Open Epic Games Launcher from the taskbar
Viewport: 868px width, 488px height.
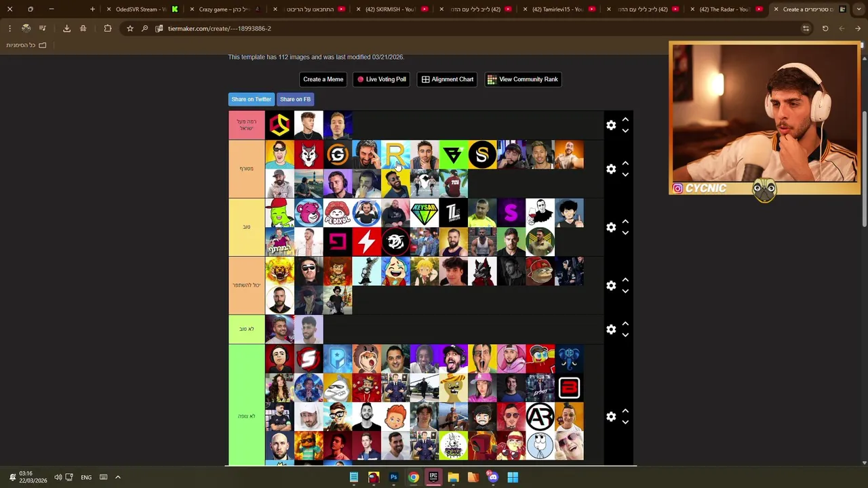pyautogui.click(x=433, y=477)
